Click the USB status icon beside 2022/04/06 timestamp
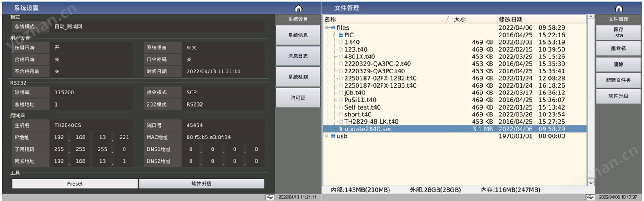Image resolution: width=644 pixels, height=201 pixels. 591,197
